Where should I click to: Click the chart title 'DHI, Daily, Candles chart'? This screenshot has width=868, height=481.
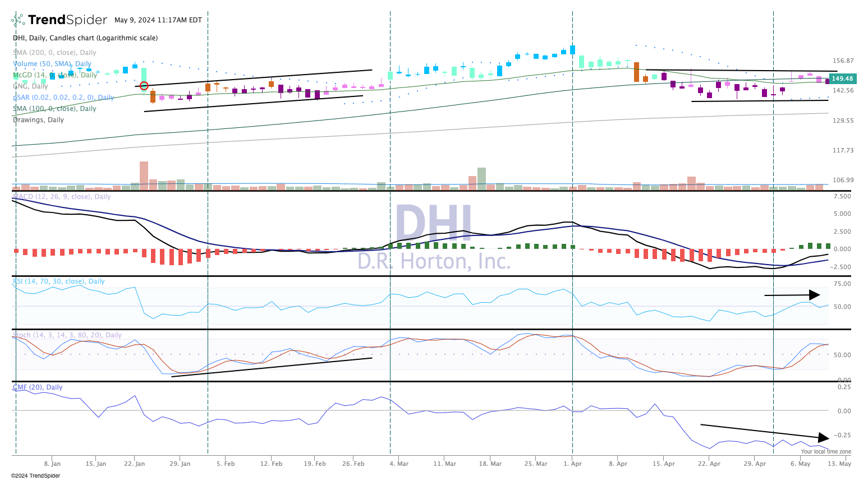coord(85,38)
